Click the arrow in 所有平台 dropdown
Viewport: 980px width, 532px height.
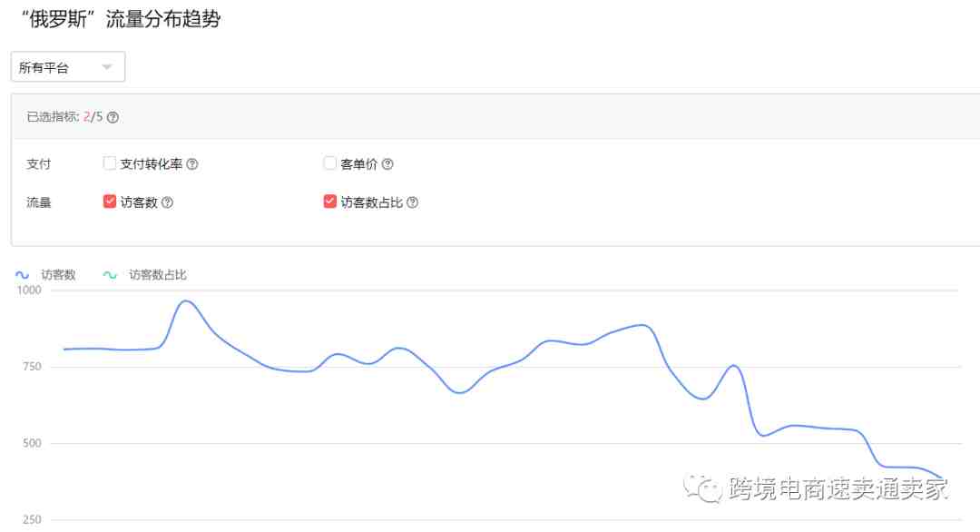107,67
